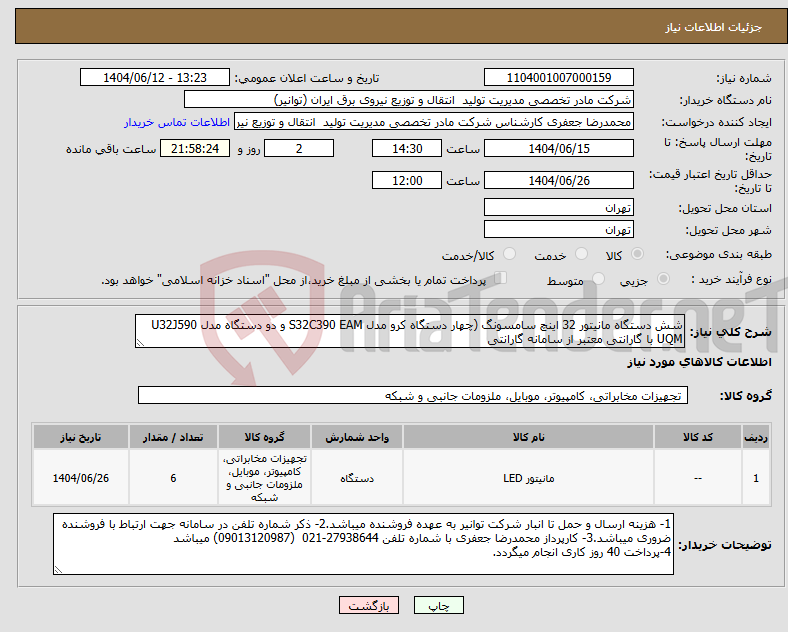
Task: Click the deadline time field 14:30
Action: 407,148
